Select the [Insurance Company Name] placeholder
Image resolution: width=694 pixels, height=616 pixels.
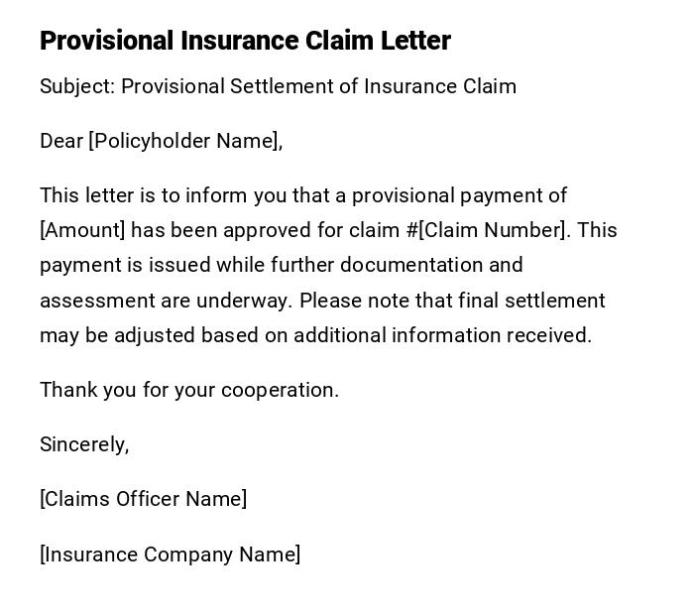click(170, 554)
